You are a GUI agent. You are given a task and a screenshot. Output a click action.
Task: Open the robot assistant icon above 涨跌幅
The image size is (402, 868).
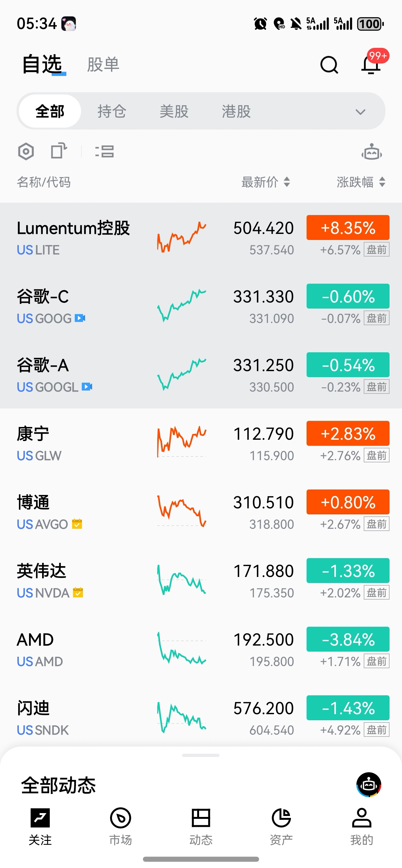(x=371, y=152)
